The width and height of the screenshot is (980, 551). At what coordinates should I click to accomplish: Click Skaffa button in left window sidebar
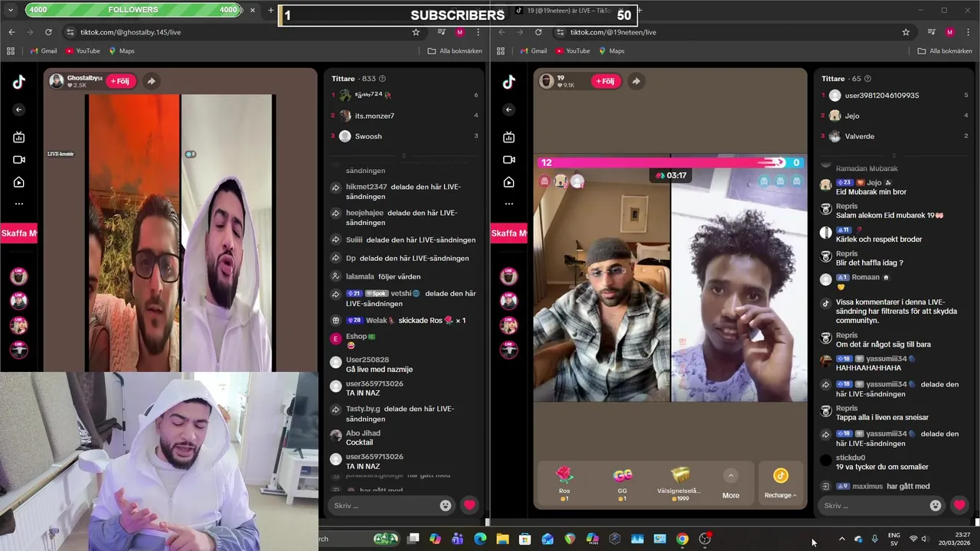click(x=19, y=233)
